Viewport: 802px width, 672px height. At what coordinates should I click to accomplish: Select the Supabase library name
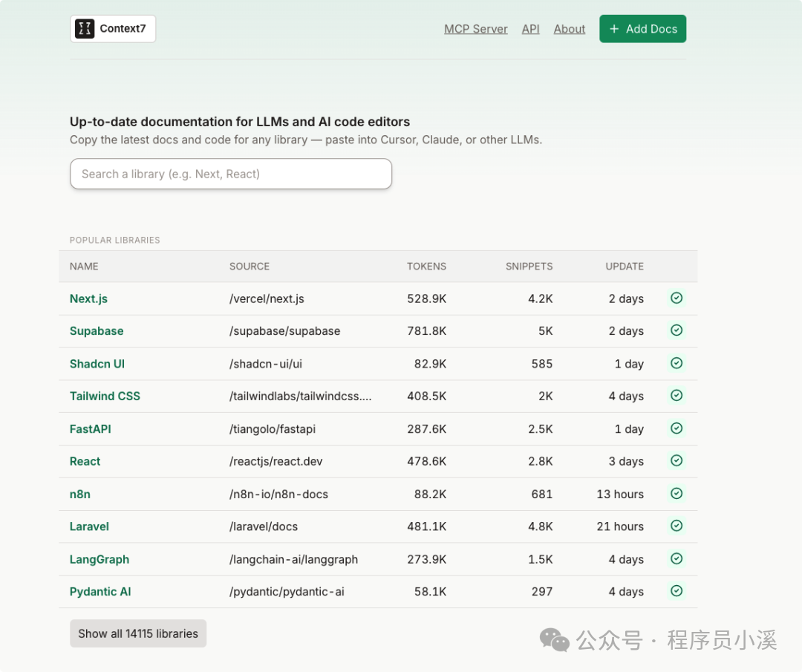coord(97,331)
